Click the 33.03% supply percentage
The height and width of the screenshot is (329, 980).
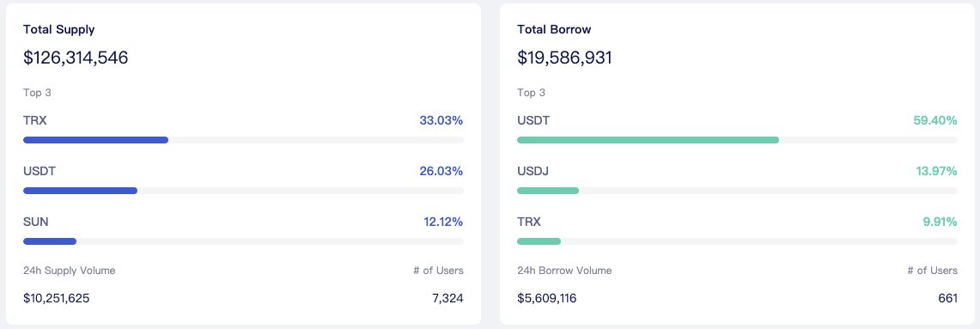pyautogui.click(x=441, y=121)
